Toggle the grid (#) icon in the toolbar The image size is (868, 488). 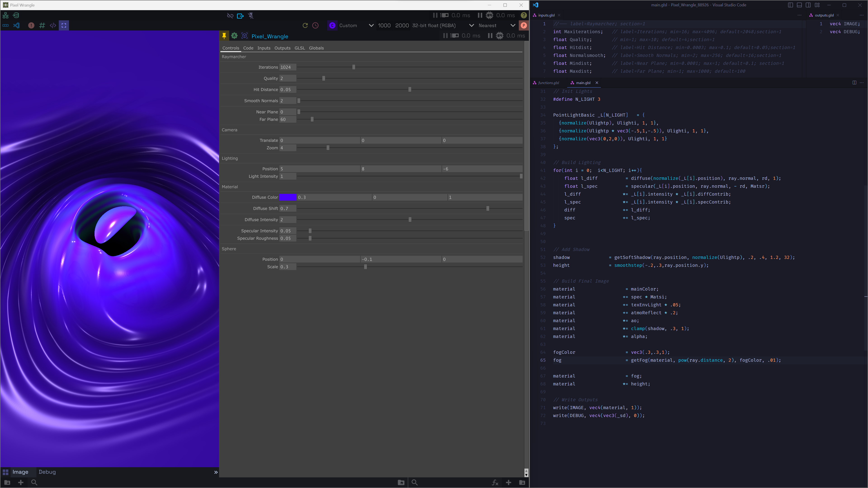pos(42,25)
